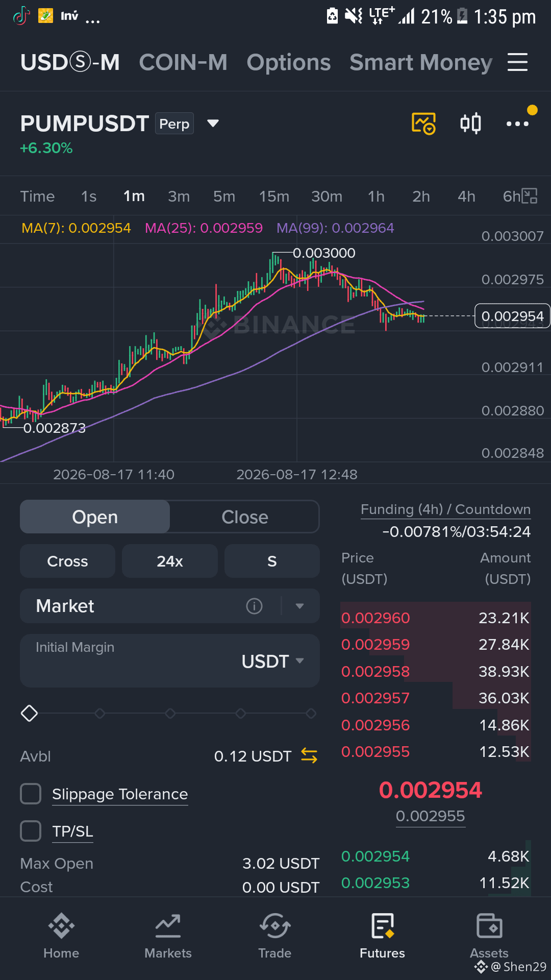Tap the Avbl transfer arrows icon
Viewport: 551px width, 980px height.
[309, 756]
